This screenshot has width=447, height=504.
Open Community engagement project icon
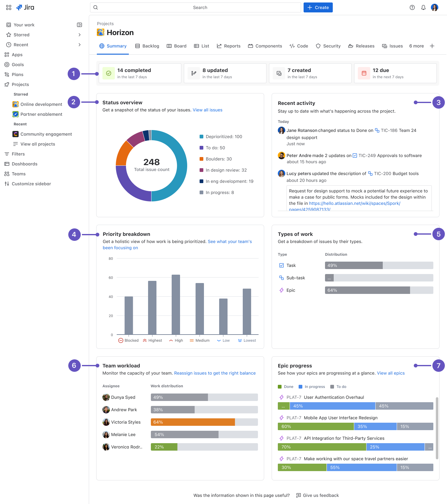pos(16,134)
